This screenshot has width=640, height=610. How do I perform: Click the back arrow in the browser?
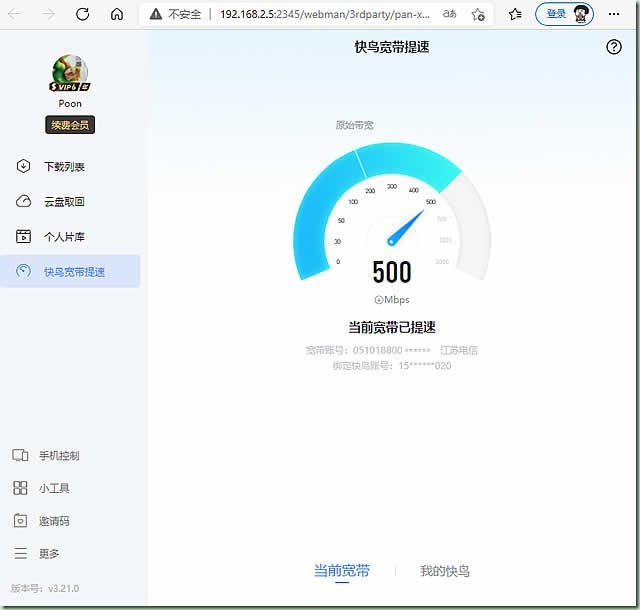[x=15, y=14]
